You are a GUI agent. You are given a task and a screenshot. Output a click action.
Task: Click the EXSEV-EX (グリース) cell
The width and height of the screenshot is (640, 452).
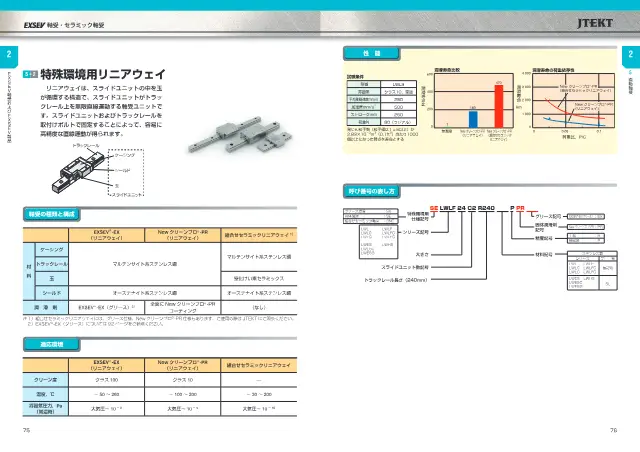(x=107, y=307)
